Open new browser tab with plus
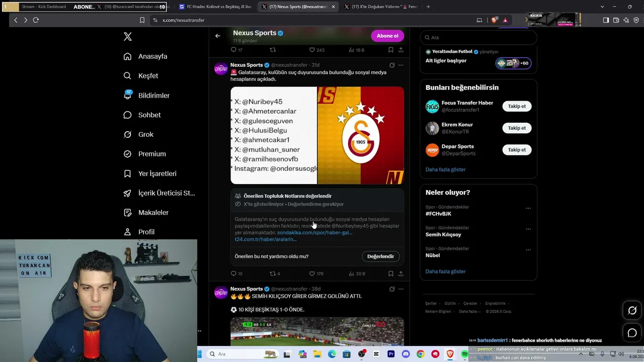 click(428, 7)
